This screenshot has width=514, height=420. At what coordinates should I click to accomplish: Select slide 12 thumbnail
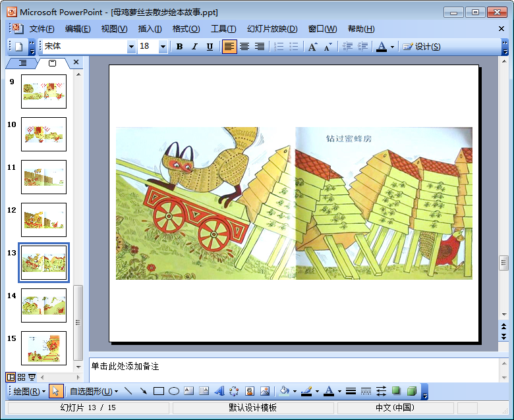pyautogui.click(x=43, y=220)
